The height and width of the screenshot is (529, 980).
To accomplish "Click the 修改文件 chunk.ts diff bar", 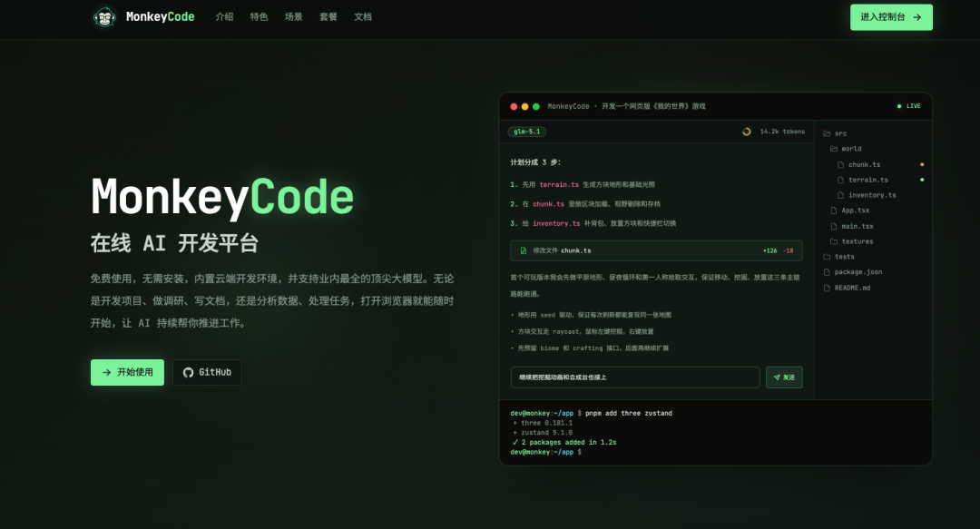I will tap(656, 250).
